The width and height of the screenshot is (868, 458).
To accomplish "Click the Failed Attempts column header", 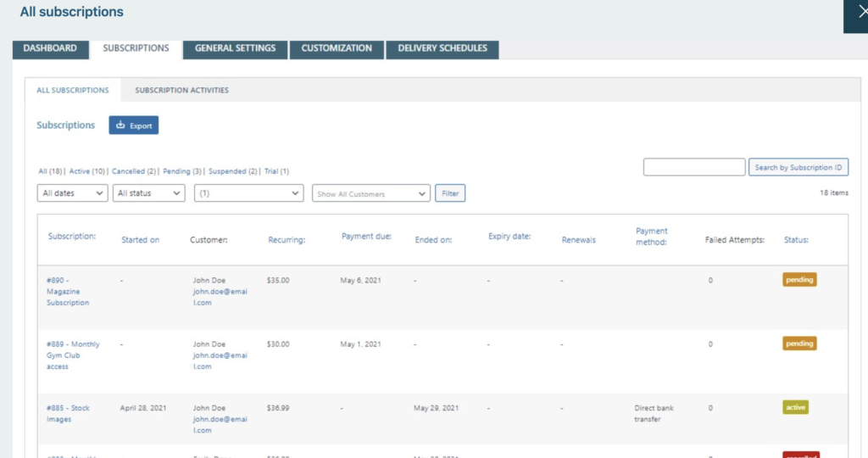I will (735, 240).
